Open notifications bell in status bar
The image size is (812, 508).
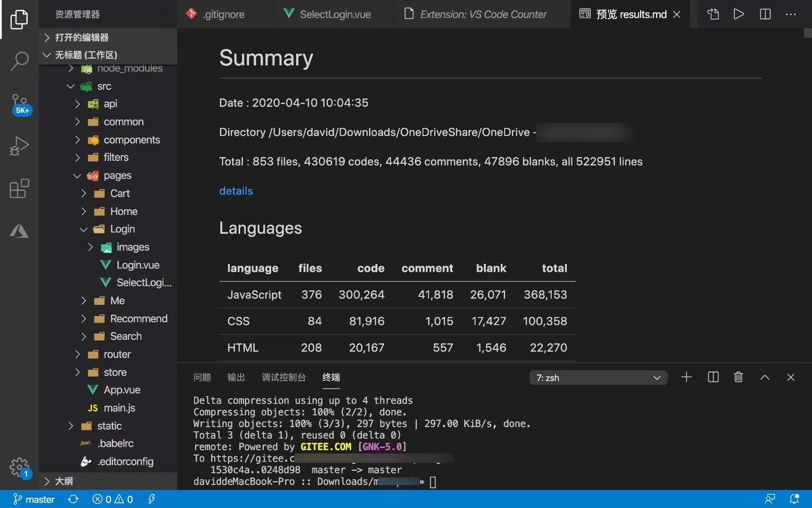(795, 499)
